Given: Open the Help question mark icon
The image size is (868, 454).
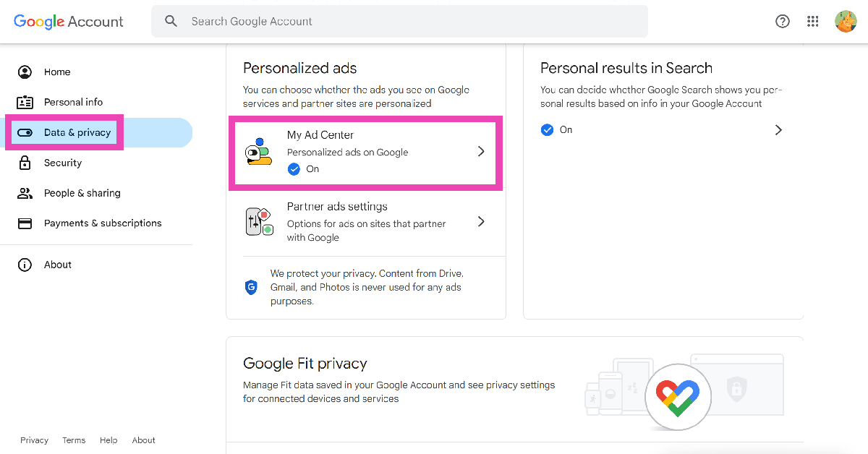Looking at the screenshot, I should point(783,22).
